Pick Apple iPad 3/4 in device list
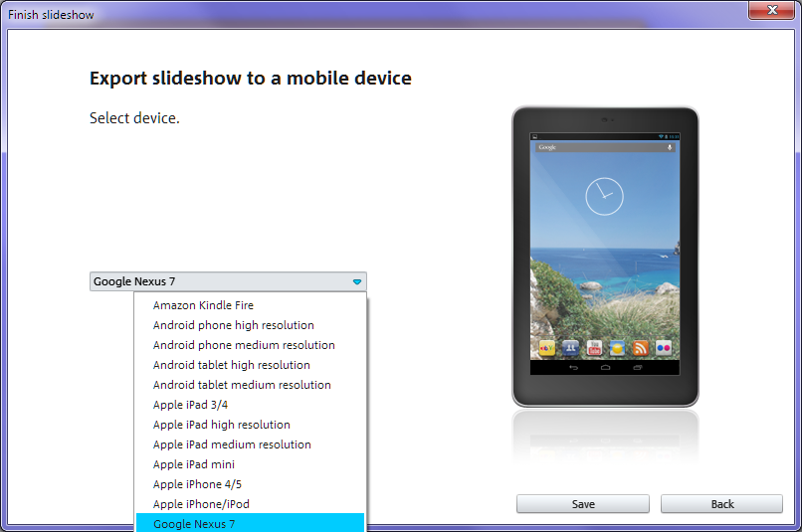 [x=251, y=405]
